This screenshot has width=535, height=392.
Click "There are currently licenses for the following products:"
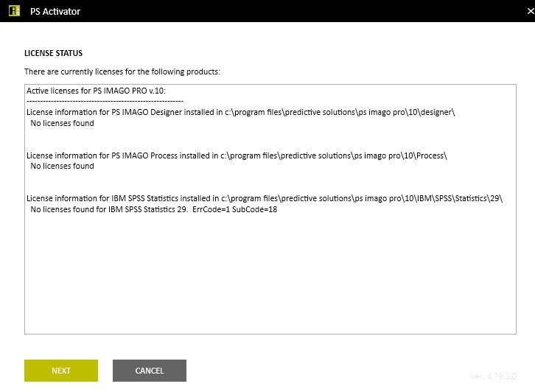[122, 71]
